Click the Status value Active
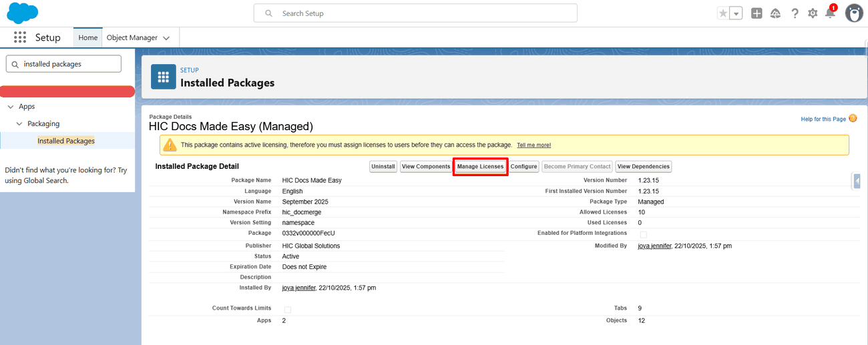Image resolution: width=868 pixels, height=345 pixels. pos(291,256)
